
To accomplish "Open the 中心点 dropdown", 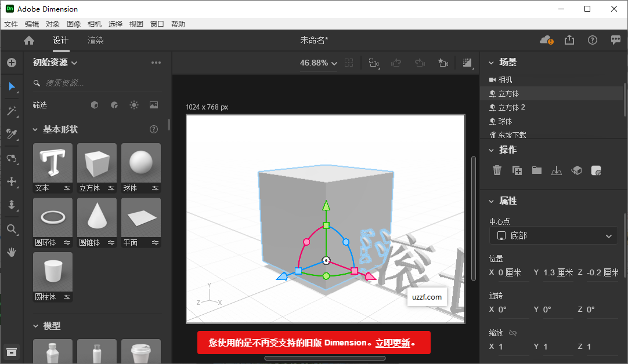I will point(553,236).
